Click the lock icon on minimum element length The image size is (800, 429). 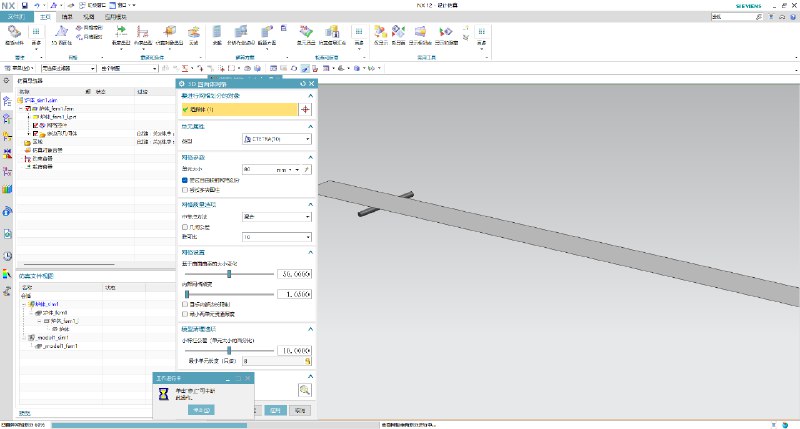(308, 361)
